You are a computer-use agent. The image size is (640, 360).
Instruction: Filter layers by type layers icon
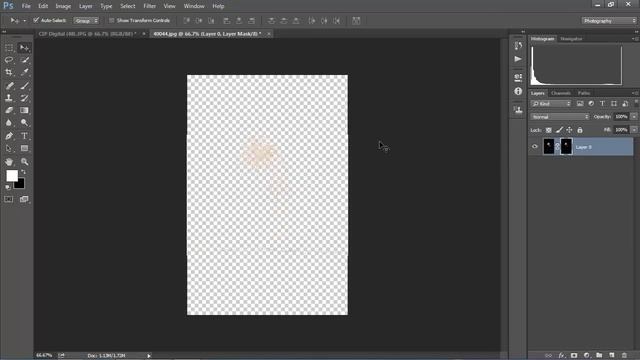[602, 104]
